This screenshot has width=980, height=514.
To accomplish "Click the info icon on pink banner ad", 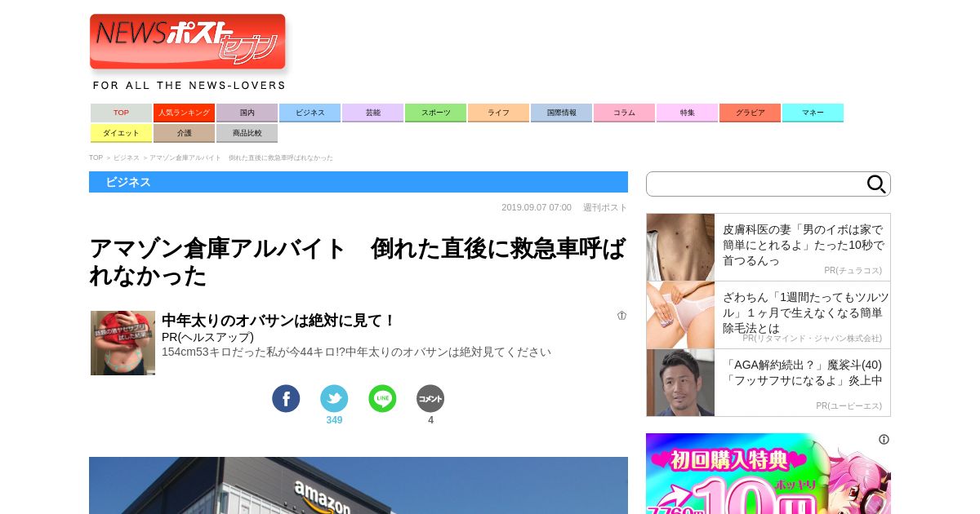I will click(x=884, y=440).
